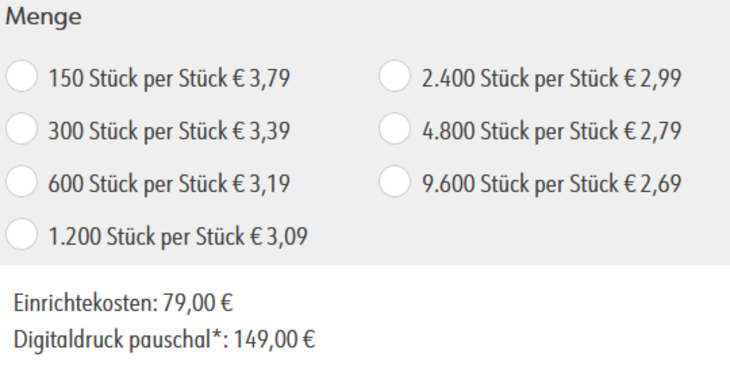Click the Menge section heading

[x=43, y=17]
